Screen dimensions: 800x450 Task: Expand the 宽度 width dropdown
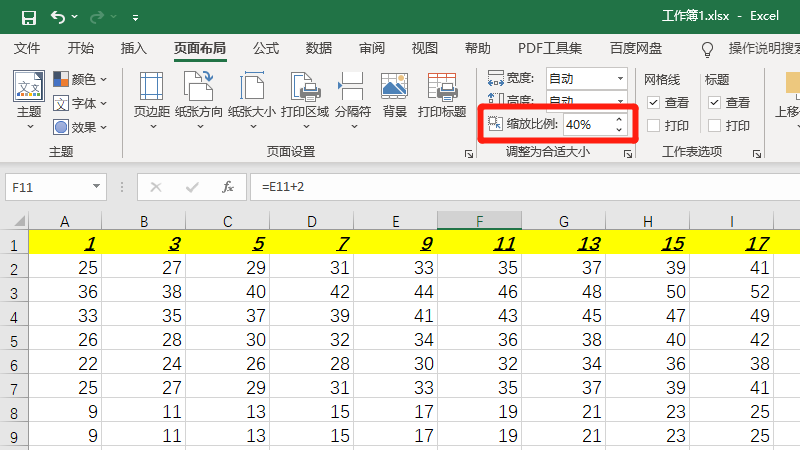click(620, 79)
